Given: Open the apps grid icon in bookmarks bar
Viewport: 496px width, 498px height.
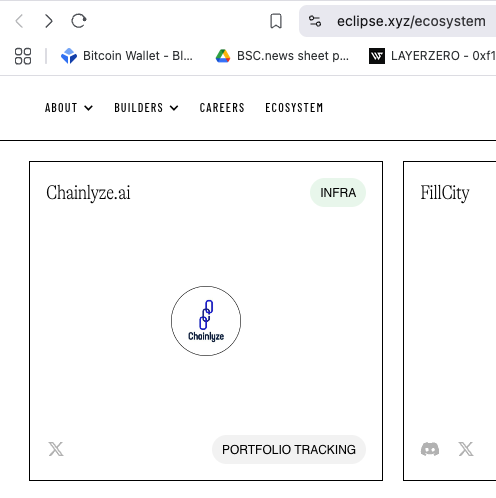Looking at the screenshot, I should pyautogui.click(x=23, y=56).
